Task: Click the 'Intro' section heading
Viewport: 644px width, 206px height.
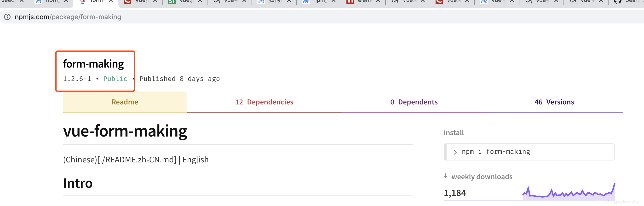Action: [x=78, y=183]
